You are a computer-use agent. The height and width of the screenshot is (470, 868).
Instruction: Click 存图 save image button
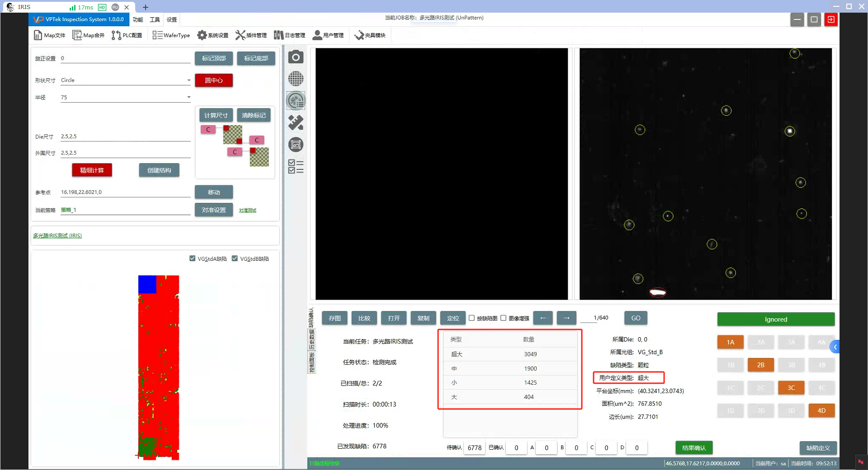335,318
